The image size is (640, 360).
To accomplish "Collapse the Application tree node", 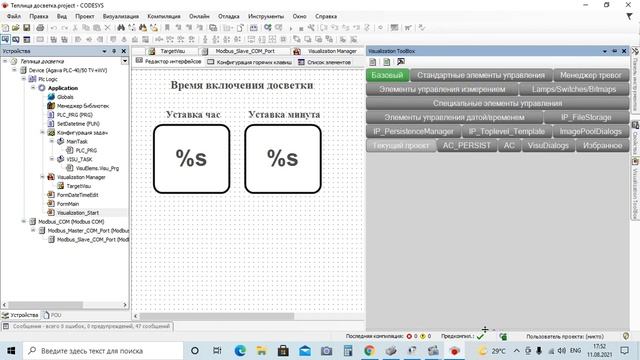I will point(33,88).
